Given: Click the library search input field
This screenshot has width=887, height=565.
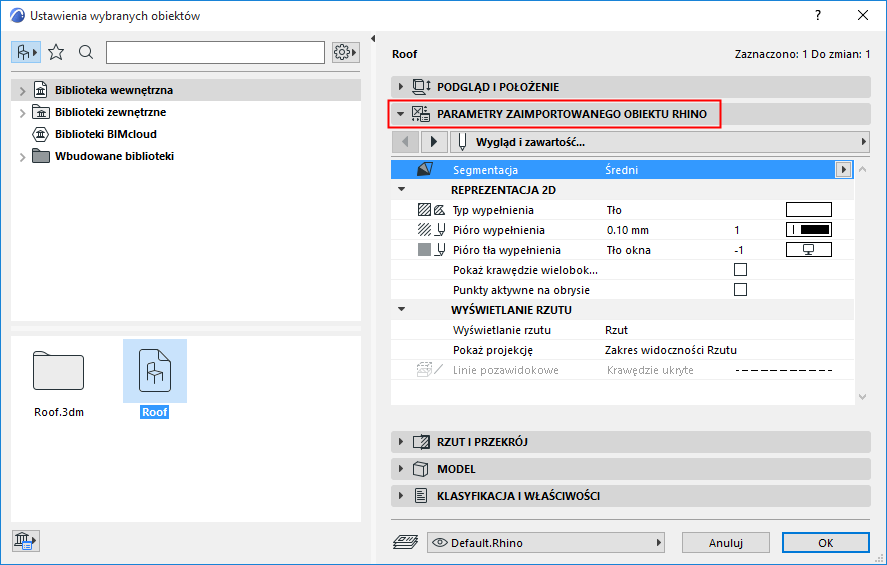Looking at the screenshot, I should coord(216,53).
